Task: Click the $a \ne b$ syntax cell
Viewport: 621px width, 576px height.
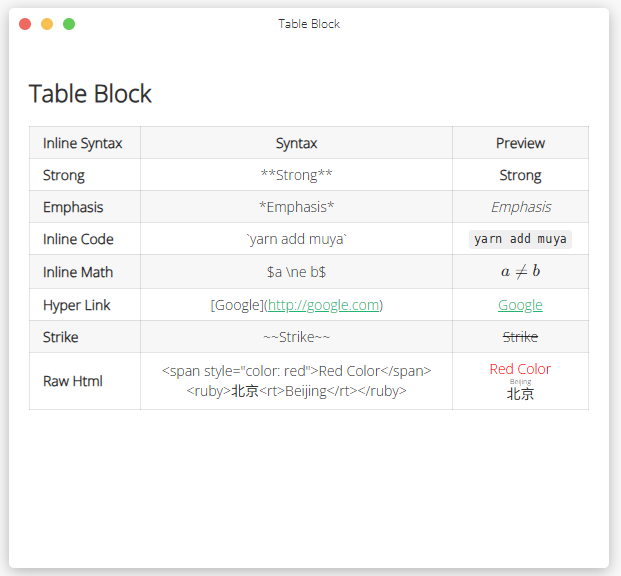Action: pos(296,272)
